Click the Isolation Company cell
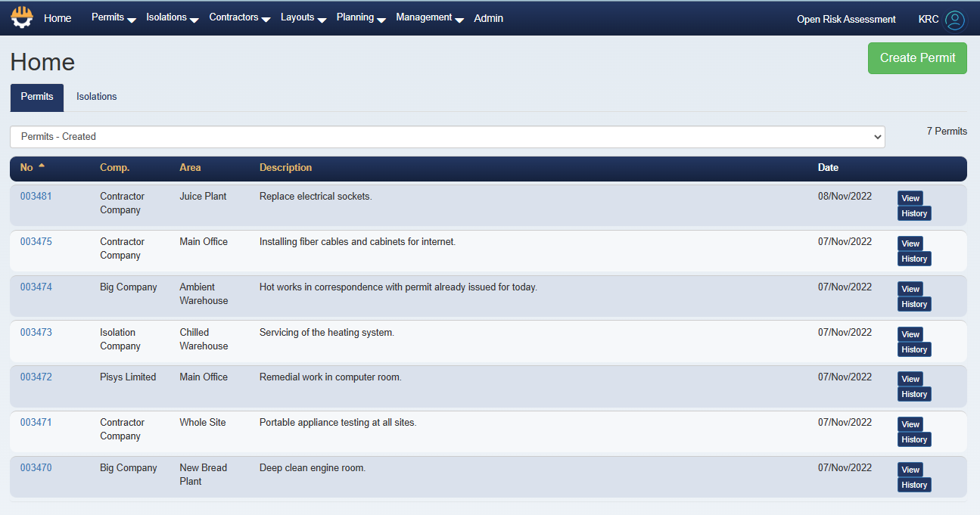The width and height of the screenshot is (980, 515). (120, 340)
